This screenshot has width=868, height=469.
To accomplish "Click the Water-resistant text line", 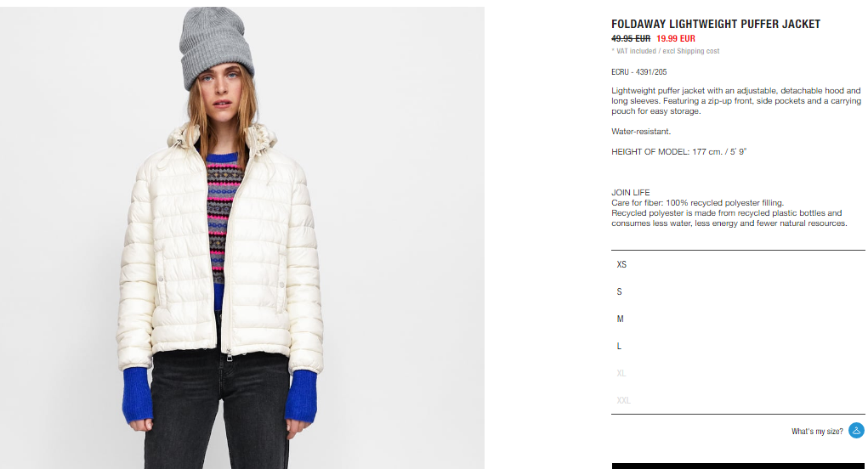I will tap(641, 131).
